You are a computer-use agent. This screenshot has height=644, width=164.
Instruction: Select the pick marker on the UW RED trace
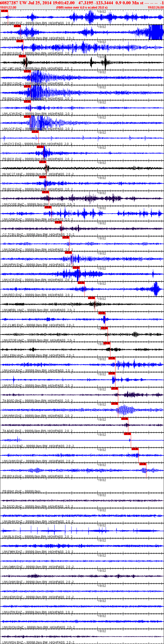click(81, 283)
